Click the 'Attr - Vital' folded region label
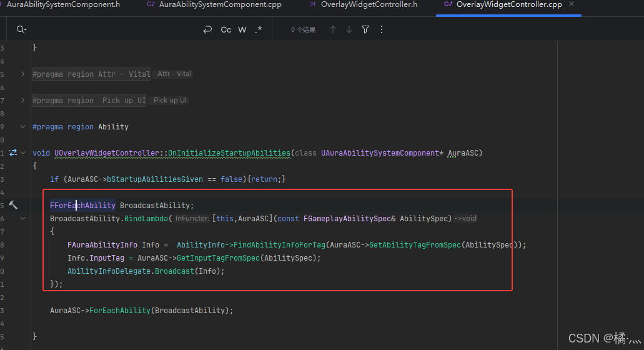 [174, 74]
